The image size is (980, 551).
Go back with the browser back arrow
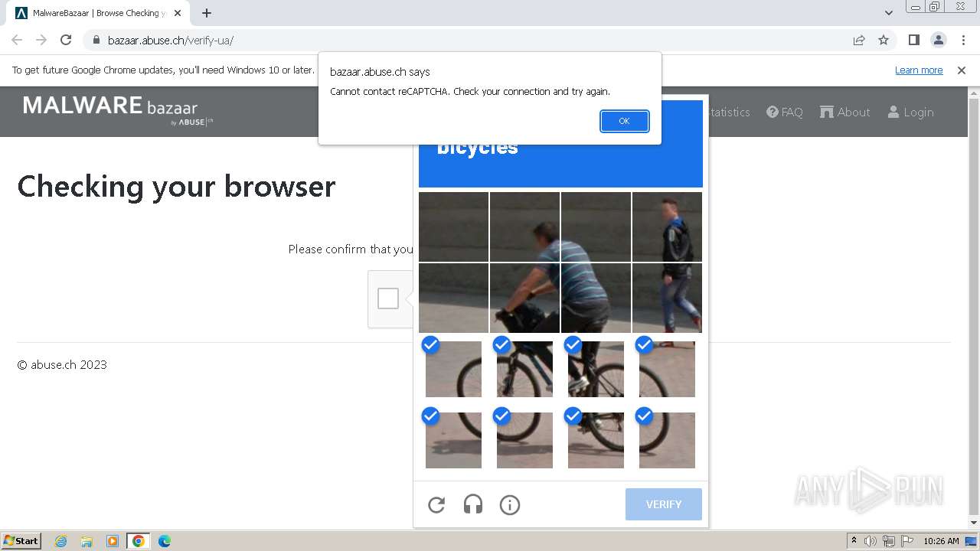coord(17,40)
